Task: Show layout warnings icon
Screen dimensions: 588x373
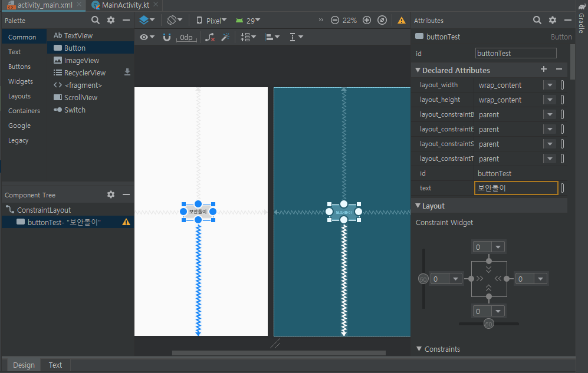Action: click(x=402, y=20)
